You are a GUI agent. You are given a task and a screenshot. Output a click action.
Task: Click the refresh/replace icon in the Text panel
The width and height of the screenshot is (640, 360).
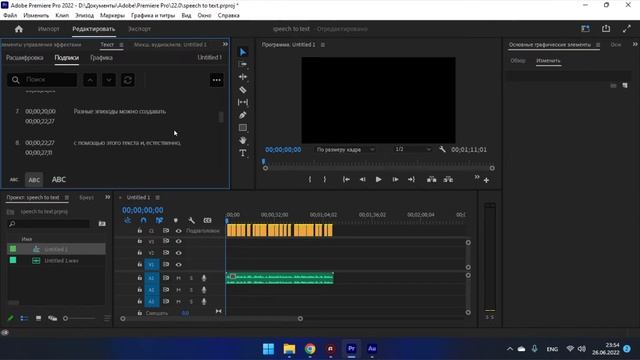click(x=128, y=80)
